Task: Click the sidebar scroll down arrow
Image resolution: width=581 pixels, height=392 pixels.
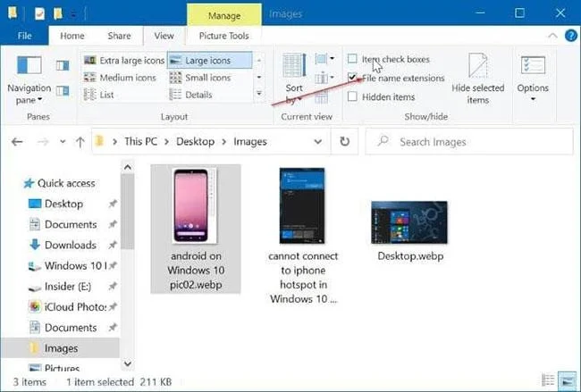Action: pyautogui.click(x=128, y=363)
